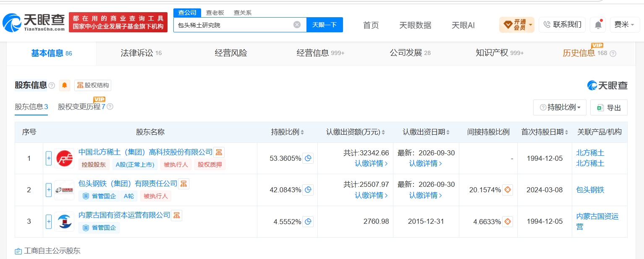
Task: Switch to 法律诉讼 tab
Action: coord(141,53)
